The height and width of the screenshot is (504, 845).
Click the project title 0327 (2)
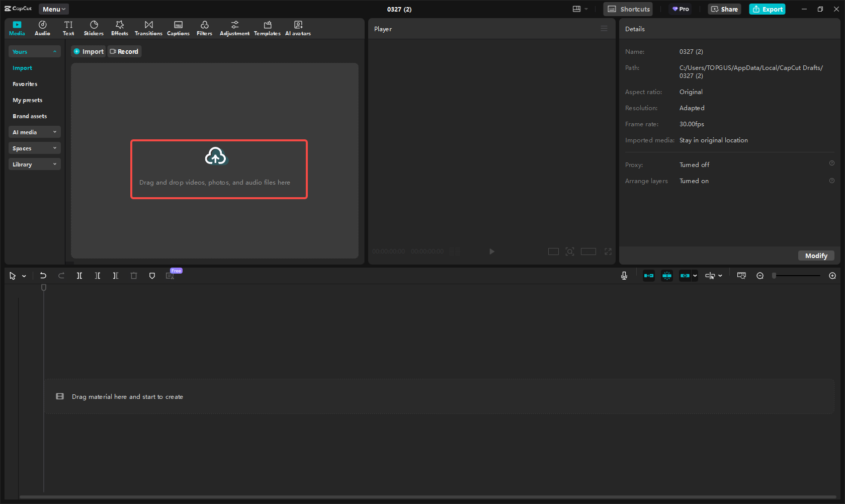tap(399, 9)
